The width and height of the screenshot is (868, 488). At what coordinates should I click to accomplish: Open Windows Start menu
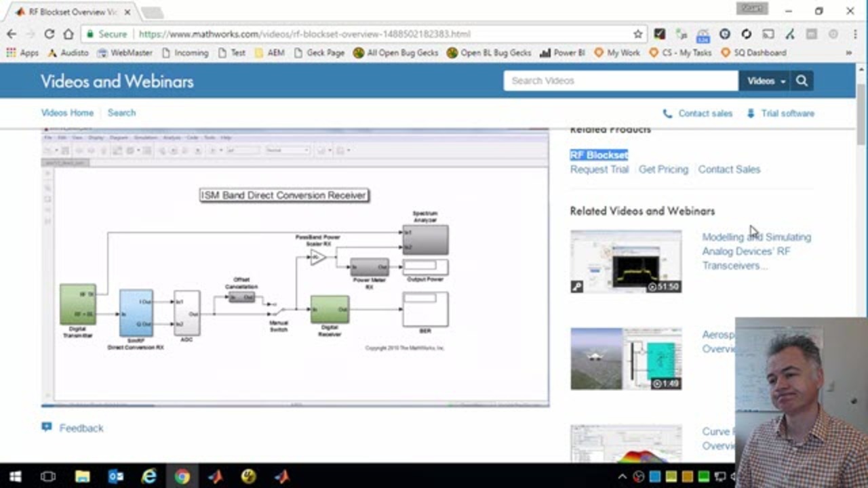coord(15,476)
